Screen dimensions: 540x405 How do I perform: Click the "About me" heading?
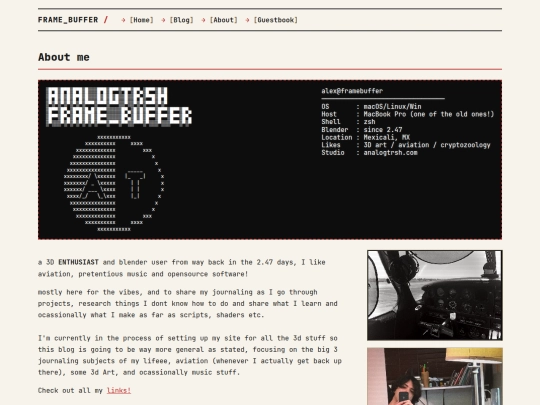[64, 57]
